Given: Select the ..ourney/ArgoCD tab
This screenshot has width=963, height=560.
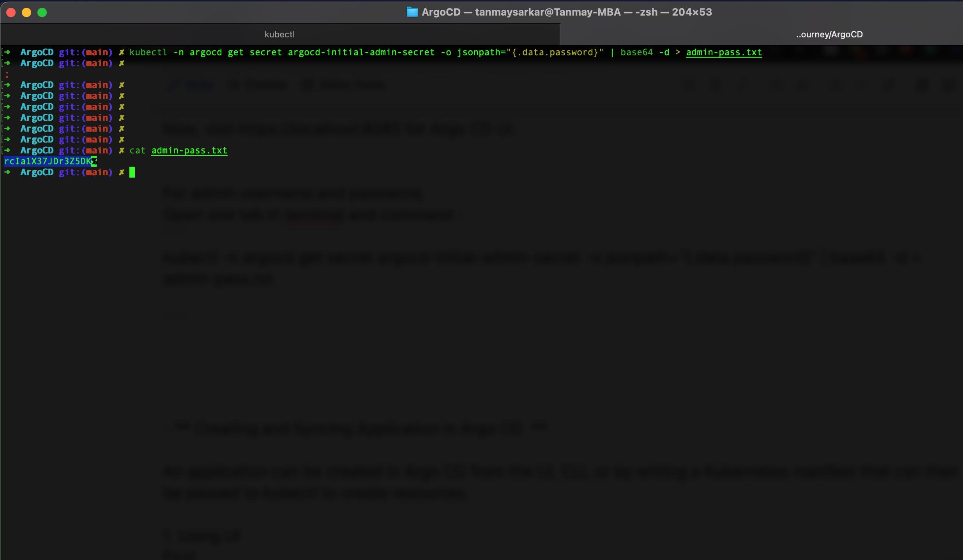Looking at the screenshot, I should pos(829,34).
